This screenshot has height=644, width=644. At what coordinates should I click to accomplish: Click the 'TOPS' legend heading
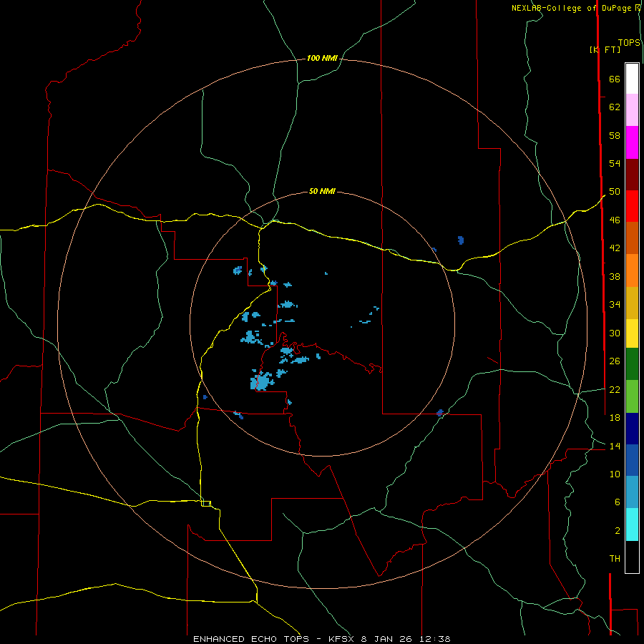[x=629, y=43]
